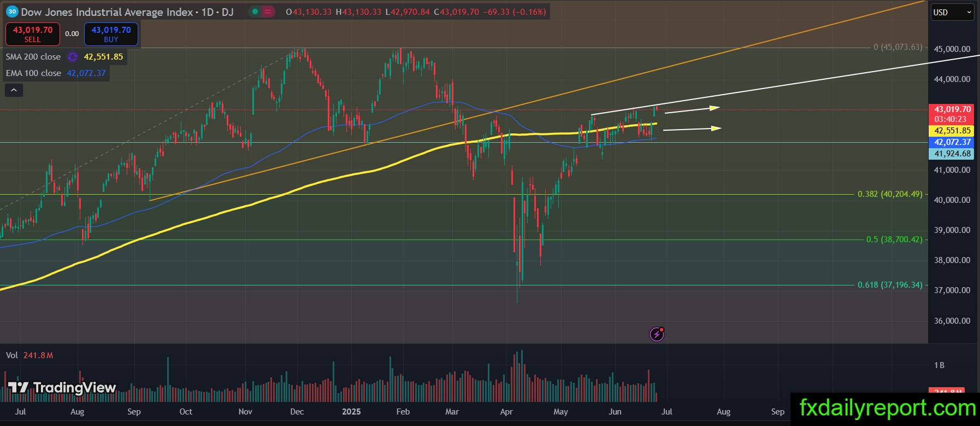Click the purple refresh icon beside SMA 200
The width and height of the screenshot is (980, 426).
point(73,57)
